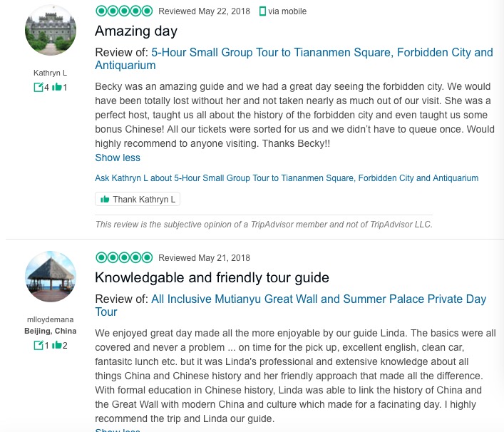Click the five-bubble rating on the Amazing day review

pos(123,11)
